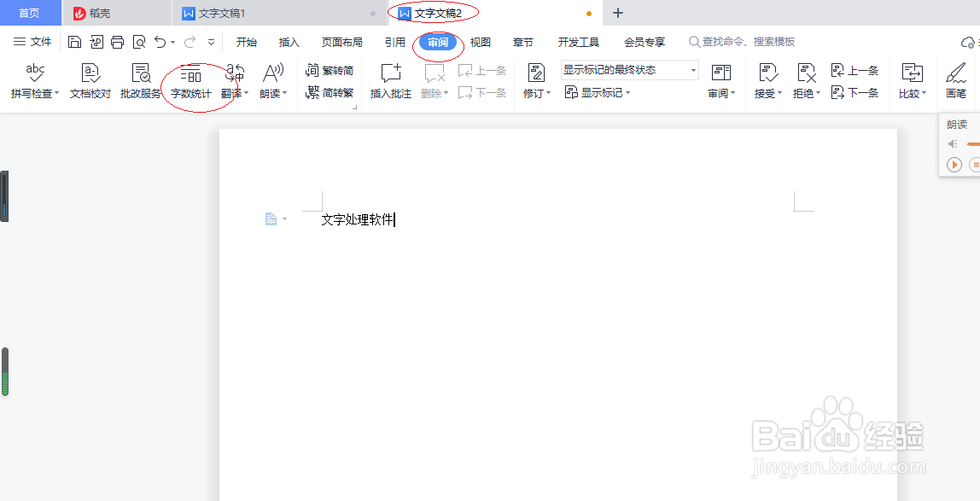Mute the read-aloud speaker volume
Image resolution: width=980 pixels, height=501 pixels.
click(x=953, y=143)
